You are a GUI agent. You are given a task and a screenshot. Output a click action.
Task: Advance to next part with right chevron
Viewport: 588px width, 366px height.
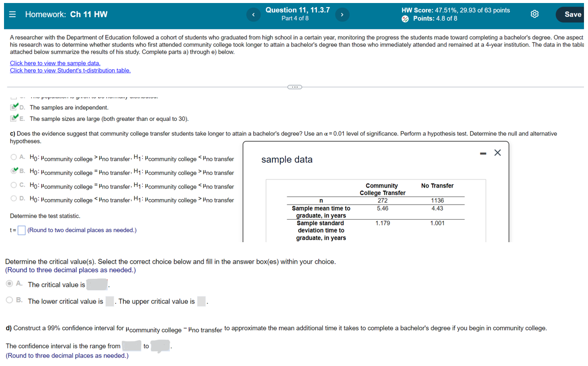(x=342, y=14)
